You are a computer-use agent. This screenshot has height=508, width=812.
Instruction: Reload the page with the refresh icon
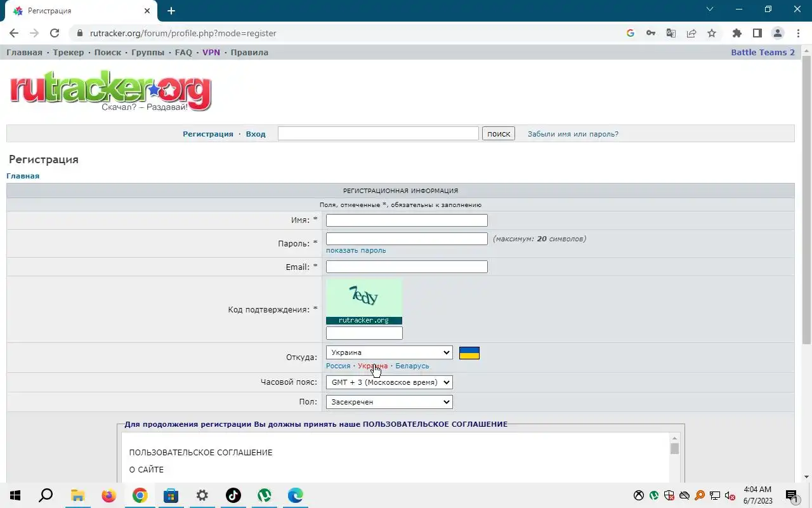pos(55,33)
